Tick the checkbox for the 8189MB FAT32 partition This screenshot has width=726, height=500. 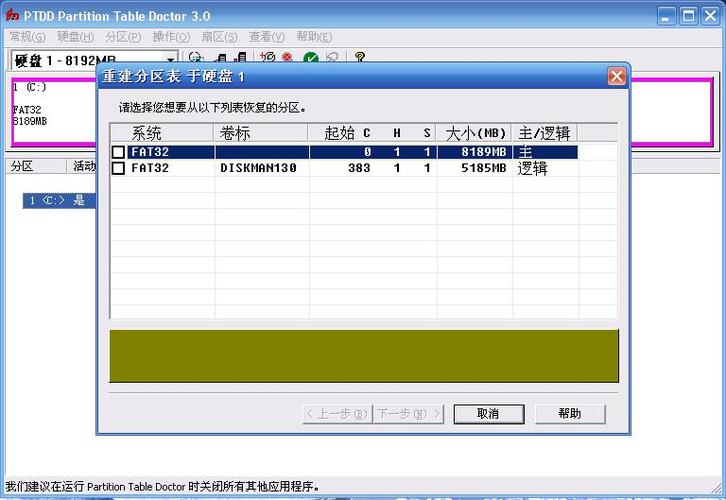coord(119,152)
